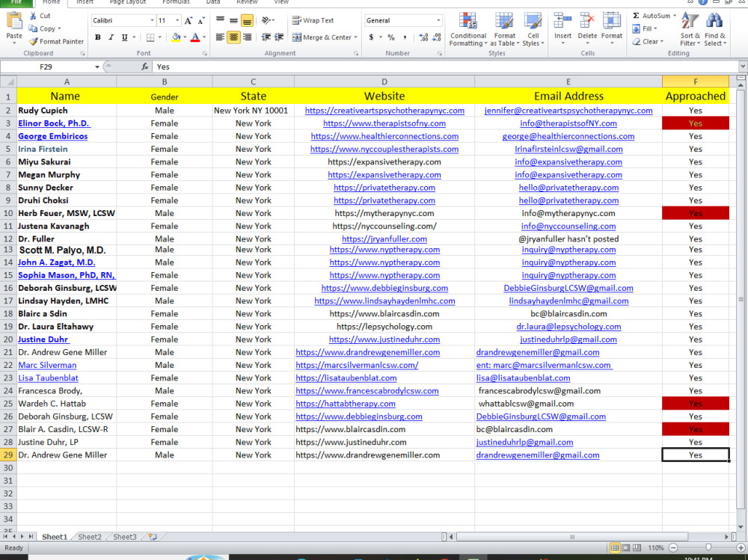The image size is (748, 560).
Task: Open Find & Select binoculars
Action: point(714,28)
